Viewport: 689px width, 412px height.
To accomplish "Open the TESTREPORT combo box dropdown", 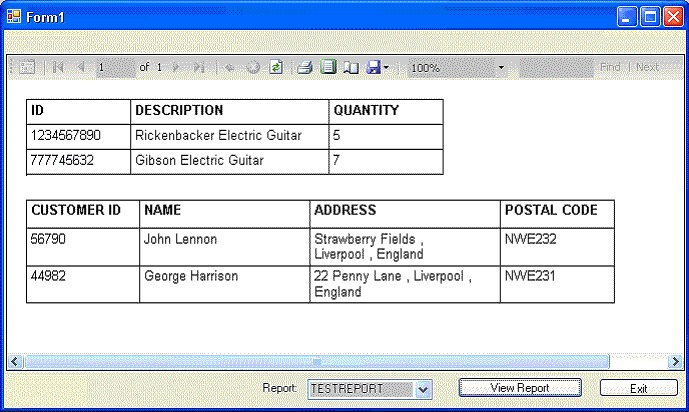I will pyautogui.click(x=423, y=389).
